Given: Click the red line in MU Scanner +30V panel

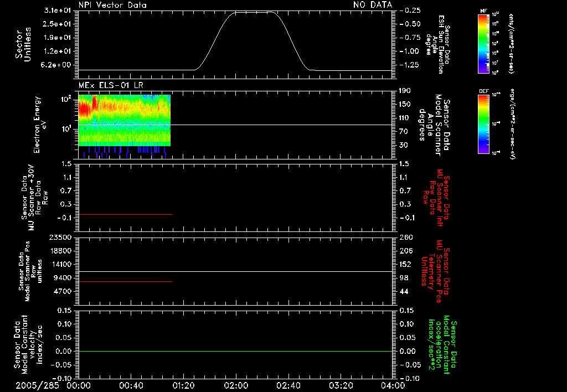Looking at the screenshot, I should tap(125, 215).
